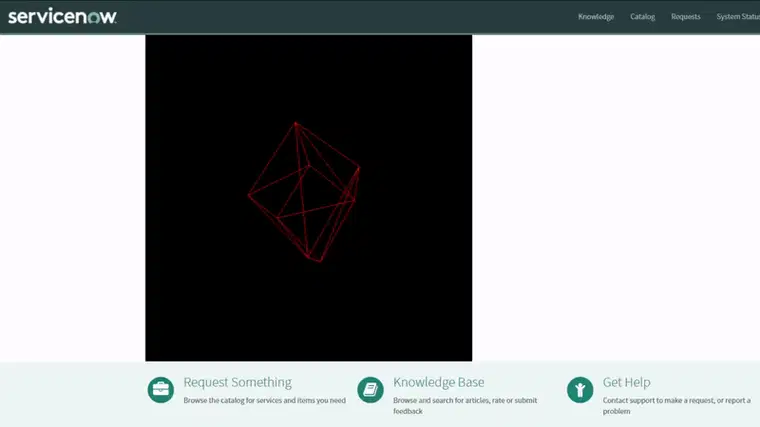The height and width of the screenshot is (427, 760).
Task: Open the Knowledge Base heading link
Action: pos(439,382)
